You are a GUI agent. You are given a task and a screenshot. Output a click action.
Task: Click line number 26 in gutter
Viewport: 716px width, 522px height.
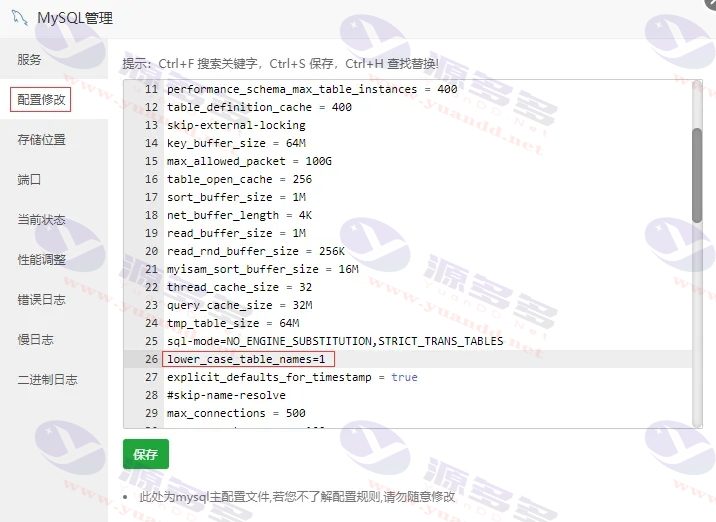(152, 359)
